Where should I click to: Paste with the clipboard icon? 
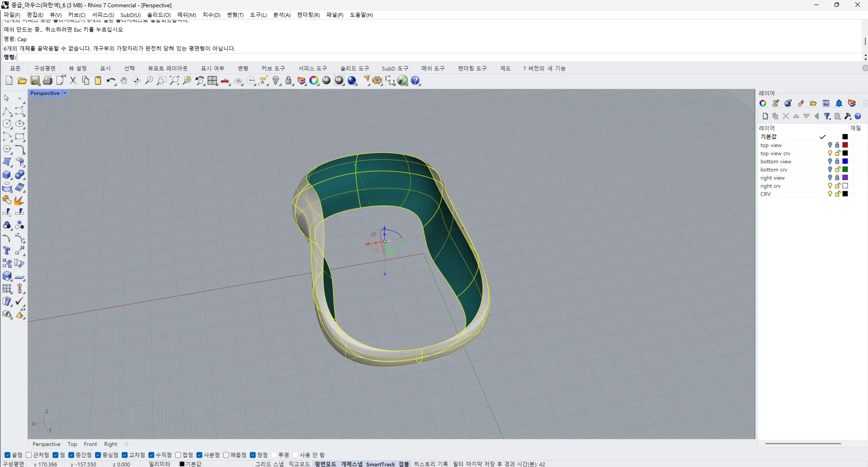(x=98, y=81)
